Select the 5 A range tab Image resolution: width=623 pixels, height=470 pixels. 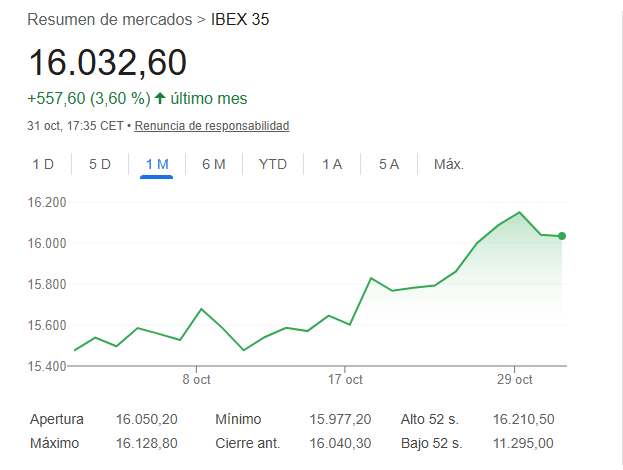click(x=389, y=164)
